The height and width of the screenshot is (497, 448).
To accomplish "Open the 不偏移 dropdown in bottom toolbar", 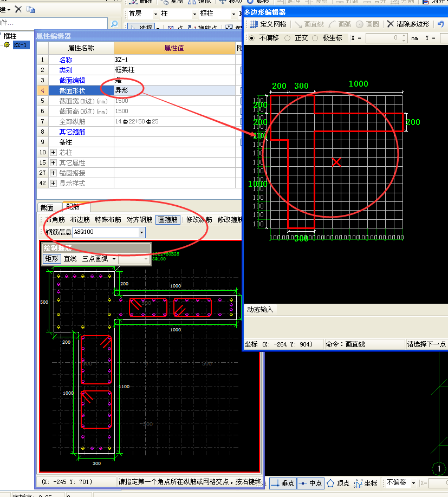I will (x=413, y=483).
